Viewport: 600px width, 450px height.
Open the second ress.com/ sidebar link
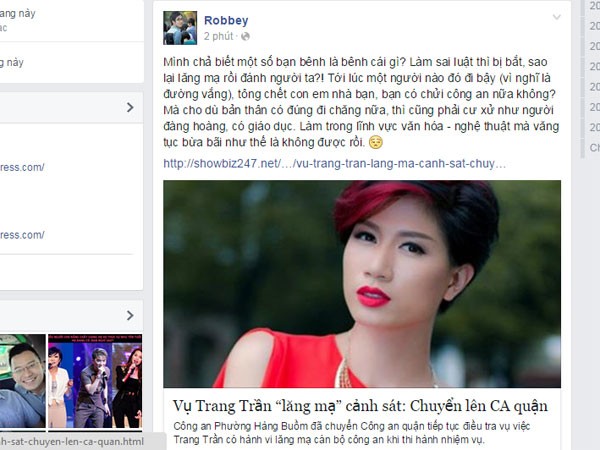tap(22, 235)
